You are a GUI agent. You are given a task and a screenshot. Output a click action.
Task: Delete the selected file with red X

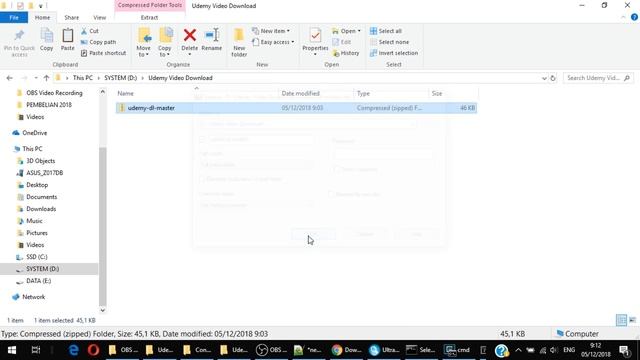coord(189,42)
